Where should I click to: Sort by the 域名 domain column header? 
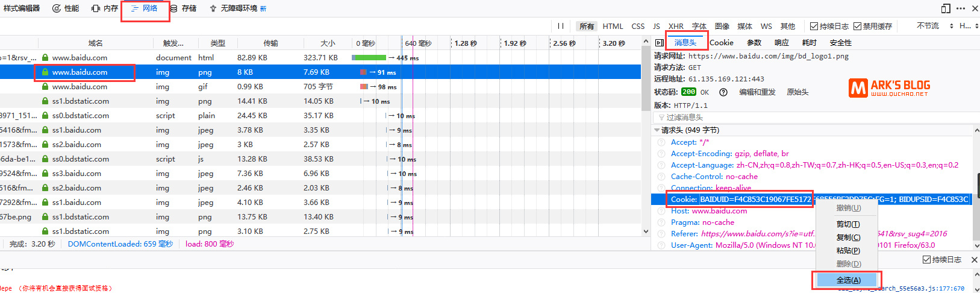click(95, 43)
